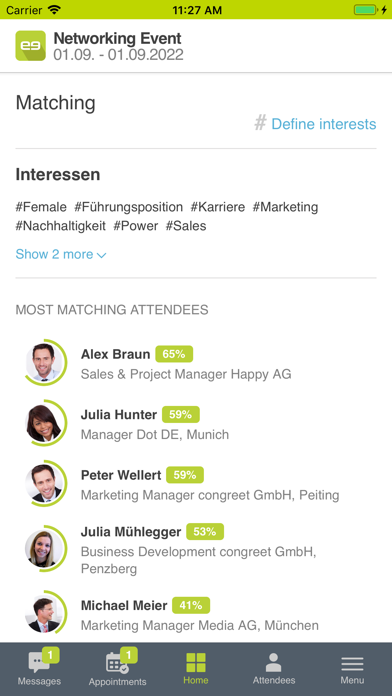
Task: Open the hamburger Menu icon
Action: click(x=352, y=664)
